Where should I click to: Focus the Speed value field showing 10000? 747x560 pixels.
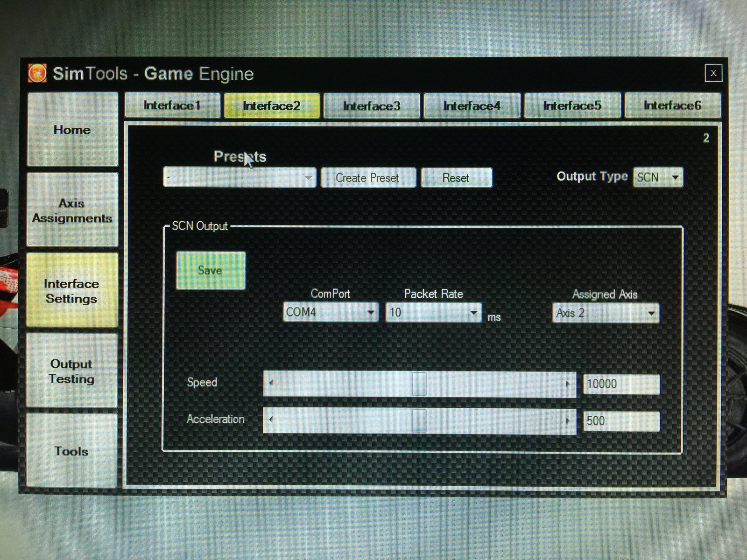[621, 384]
